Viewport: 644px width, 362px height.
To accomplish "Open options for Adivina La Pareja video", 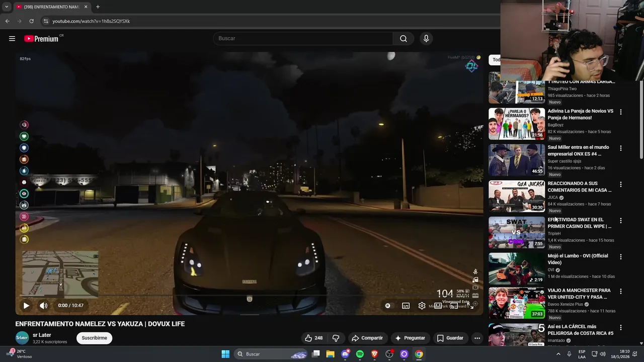I will coord(620,112).
